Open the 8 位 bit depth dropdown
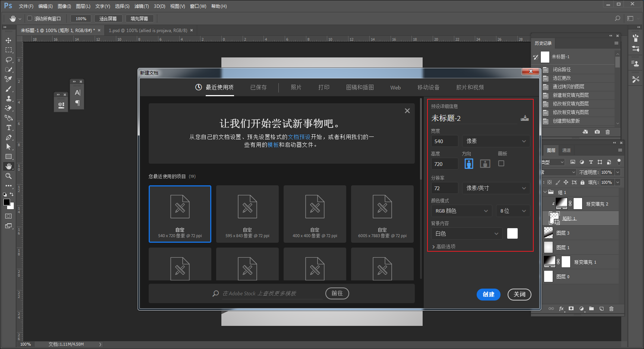This screenshot has height=349, width=644. (513, 211)
